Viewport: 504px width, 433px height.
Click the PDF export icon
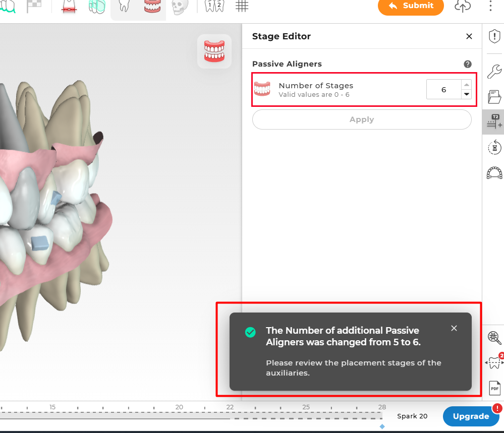(x=495, y=388)
